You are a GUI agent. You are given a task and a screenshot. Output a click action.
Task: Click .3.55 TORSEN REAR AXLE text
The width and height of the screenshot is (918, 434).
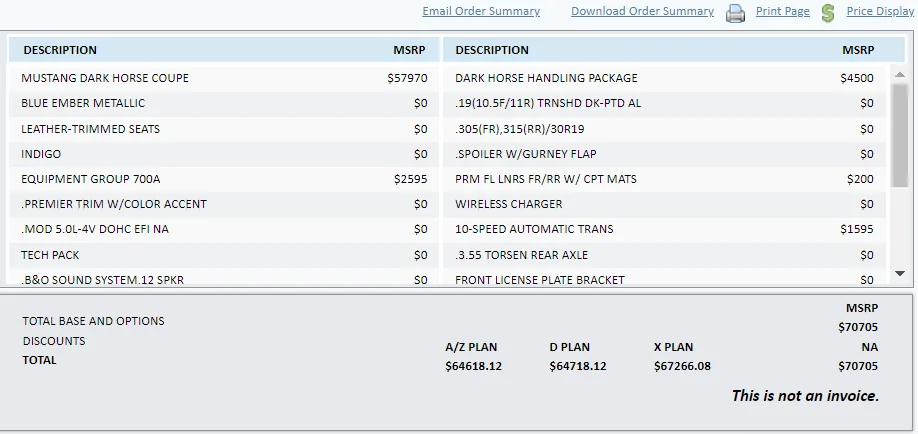(x=522, y=255)
